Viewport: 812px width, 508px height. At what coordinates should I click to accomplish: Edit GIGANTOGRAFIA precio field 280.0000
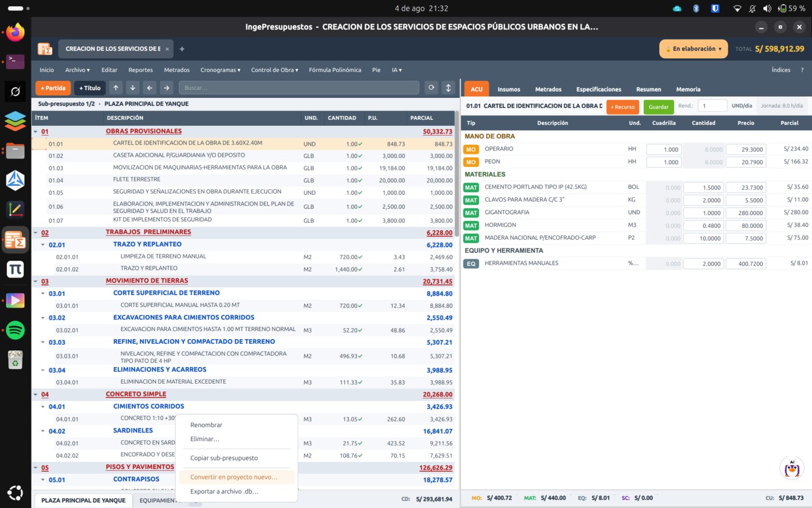pyautogui.click(x=746, y=213)
